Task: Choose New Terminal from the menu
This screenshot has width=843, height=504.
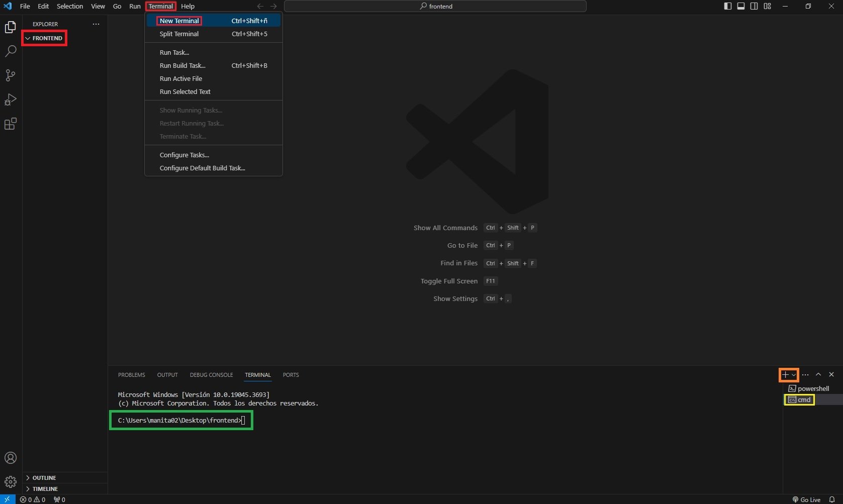Action: coord(214,21)
